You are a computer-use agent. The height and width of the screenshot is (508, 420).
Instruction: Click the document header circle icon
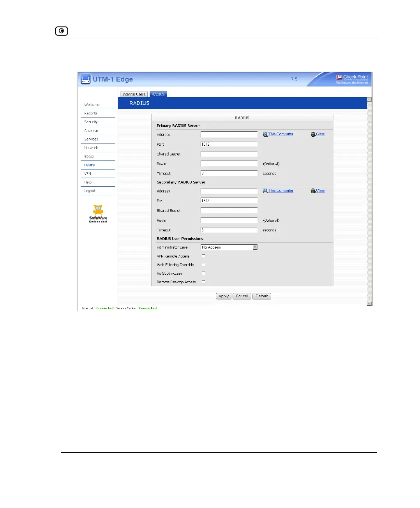point(62,31)
